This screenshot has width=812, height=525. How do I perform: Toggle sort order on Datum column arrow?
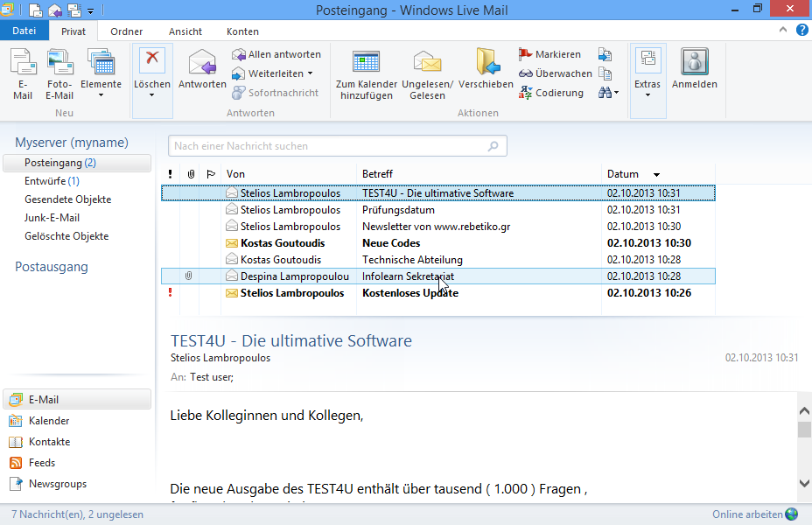[656, 174]
